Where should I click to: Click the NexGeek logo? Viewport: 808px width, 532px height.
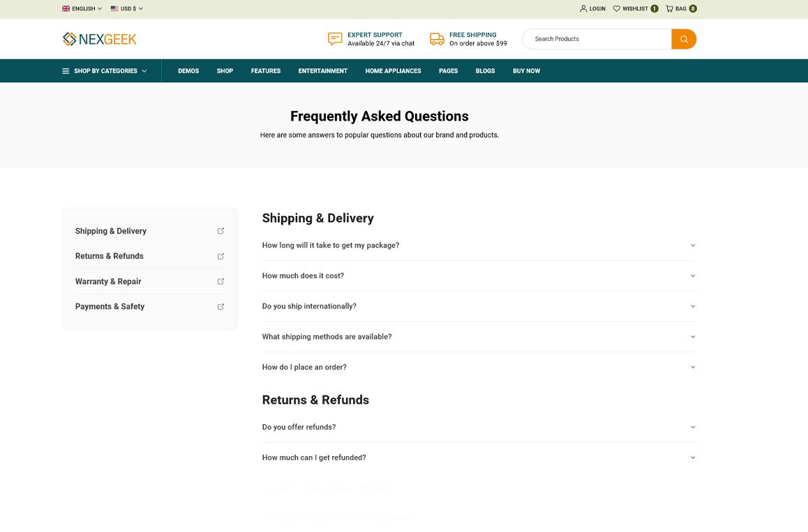pos(100,39)
